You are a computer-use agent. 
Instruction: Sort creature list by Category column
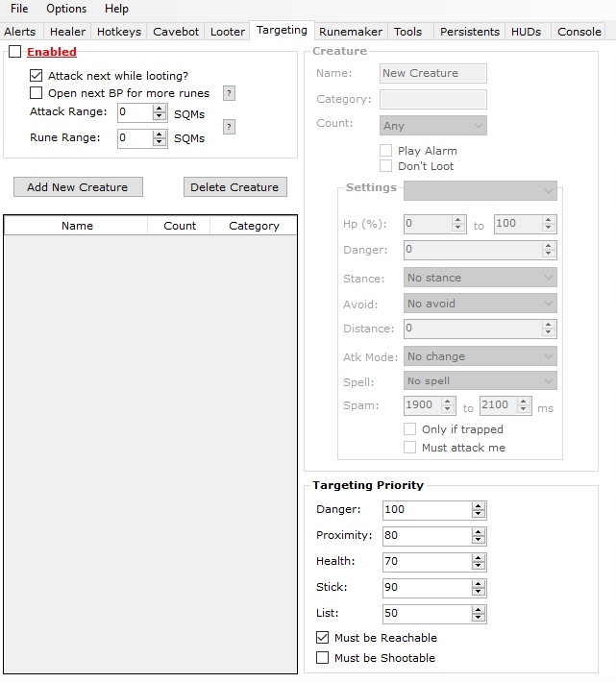click(x=254, y=226)
